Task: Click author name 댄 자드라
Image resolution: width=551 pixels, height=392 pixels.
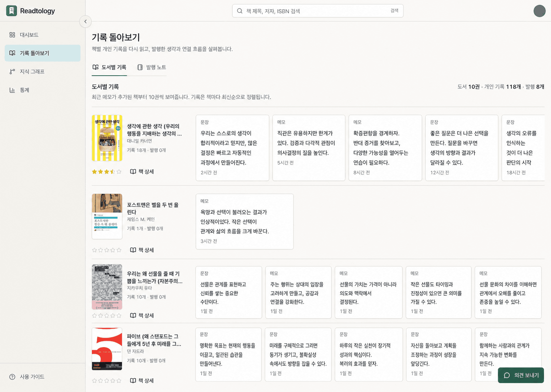Action: (x=135, y=351)
